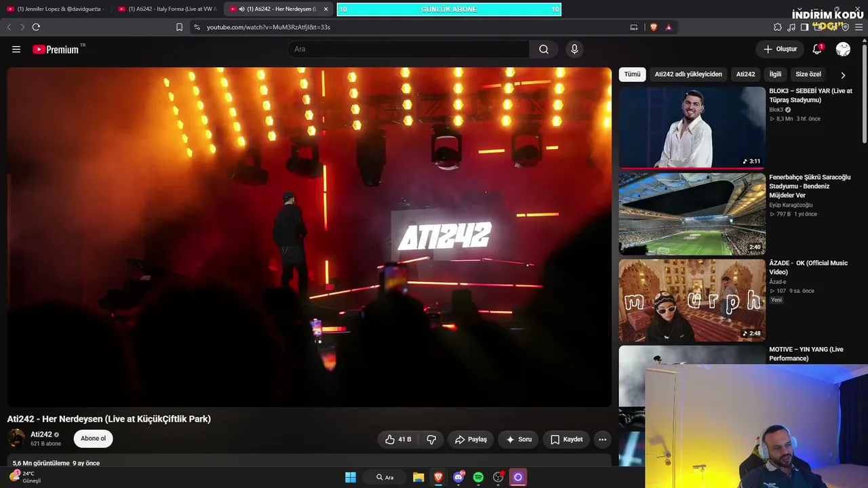Open Windows Start menu
The height and width of the screenshot is (488, 868).
tap(351, 477)
